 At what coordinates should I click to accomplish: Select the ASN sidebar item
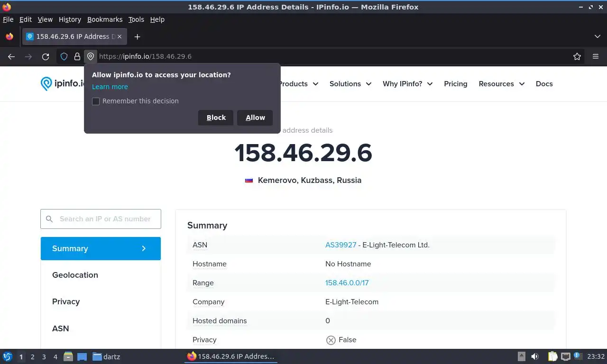(101, 328)
